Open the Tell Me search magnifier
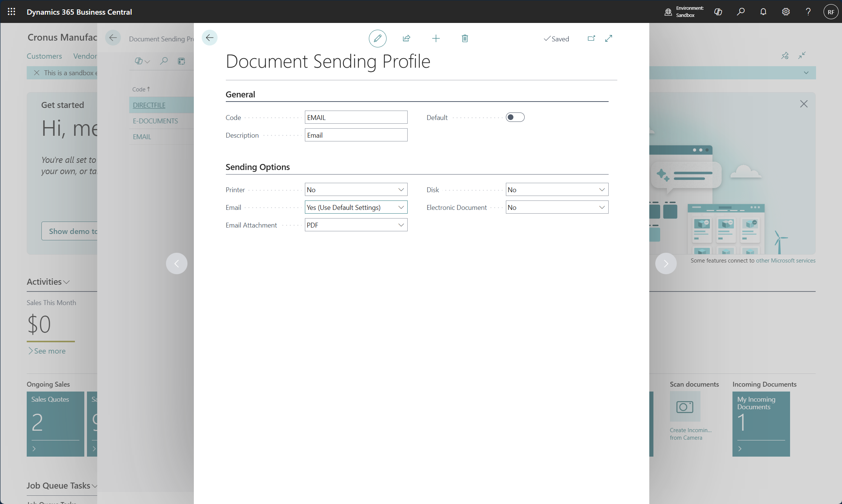 (741, 12)
